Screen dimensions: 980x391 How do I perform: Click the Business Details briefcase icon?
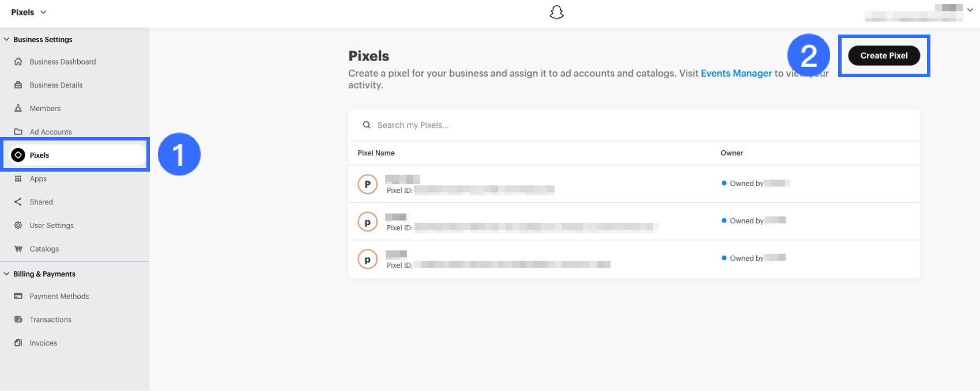pyautogui.click(x=18, y=85)
